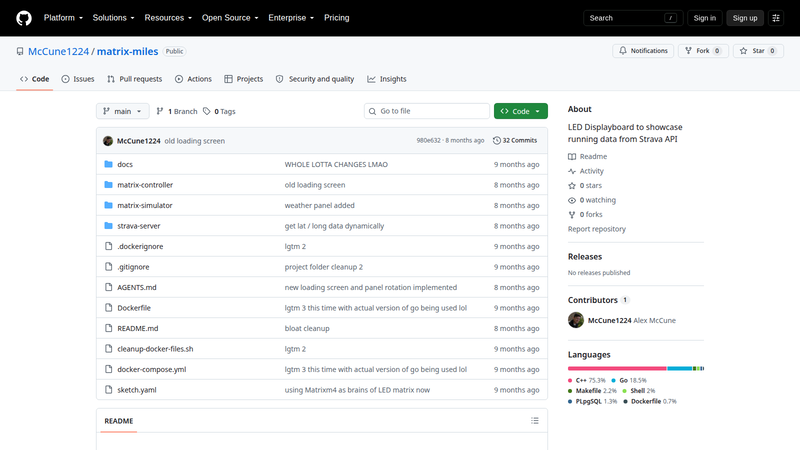Expand the Platform menu

tap(63, 18)
